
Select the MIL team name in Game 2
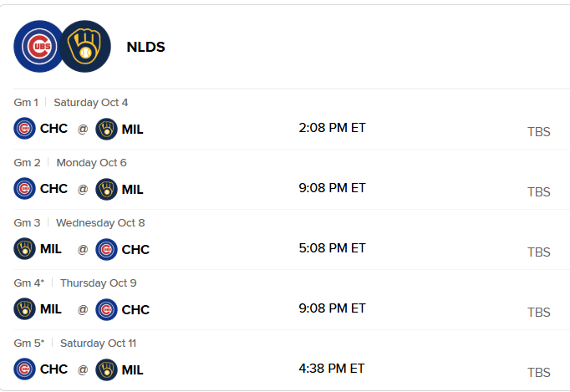click(x=132, y=189)
